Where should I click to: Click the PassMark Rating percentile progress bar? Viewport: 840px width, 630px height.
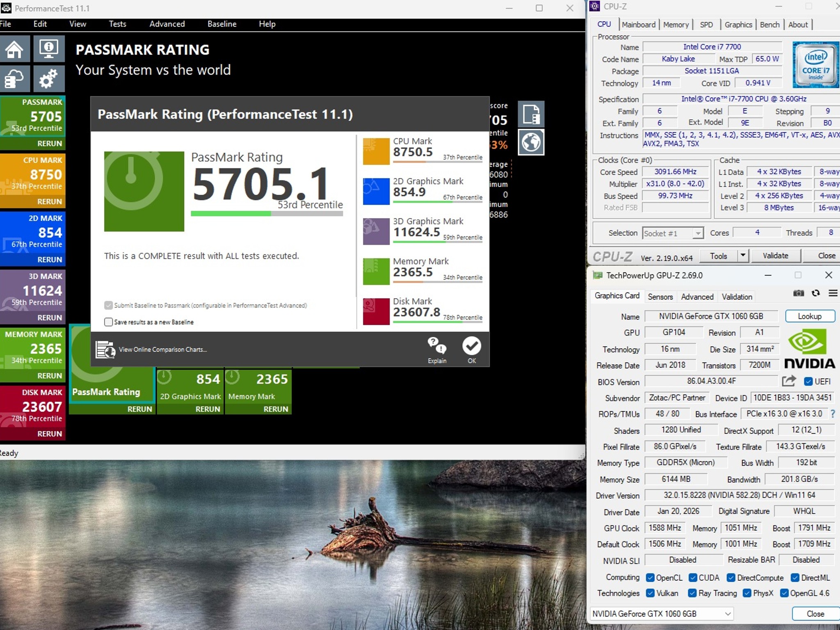click(x=267, y=214)
